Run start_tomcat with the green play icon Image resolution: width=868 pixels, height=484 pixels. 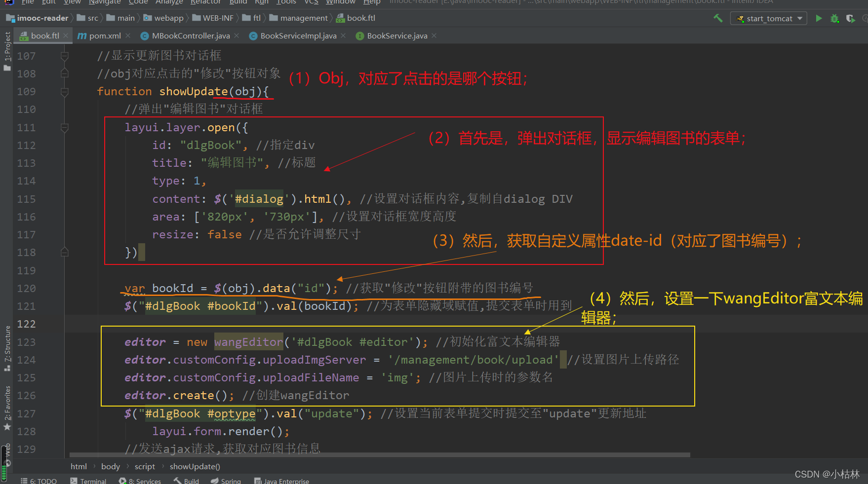pos(819,18)
